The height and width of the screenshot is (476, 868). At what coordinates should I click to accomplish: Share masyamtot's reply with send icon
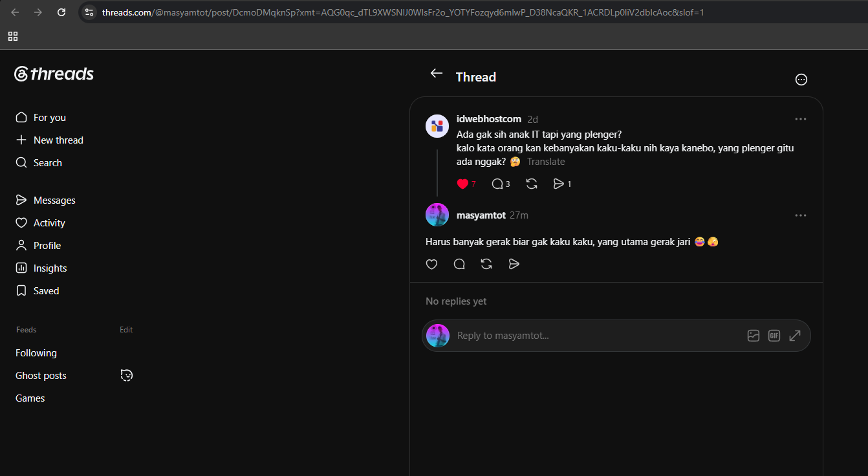(x=514, y=264)
